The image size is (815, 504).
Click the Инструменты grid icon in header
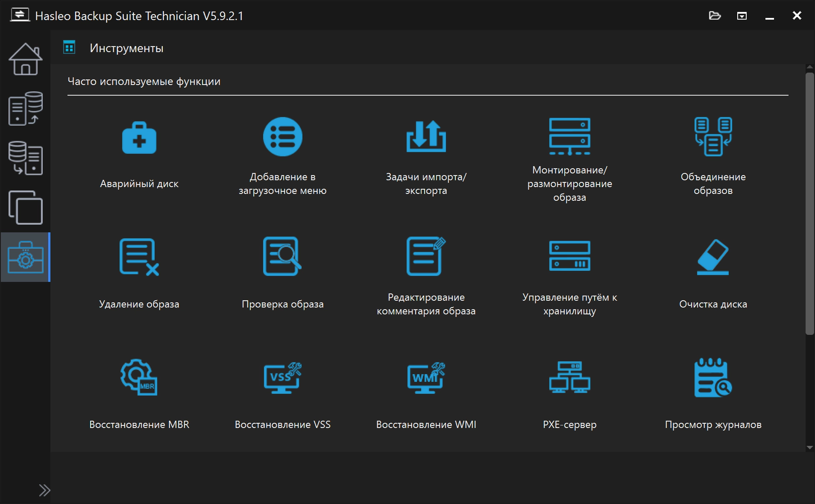point(69,47)
